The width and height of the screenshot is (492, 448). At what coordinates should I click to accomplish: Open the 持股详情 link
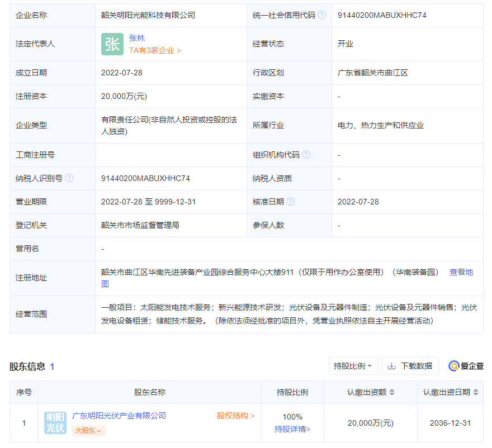pos(292,429)
